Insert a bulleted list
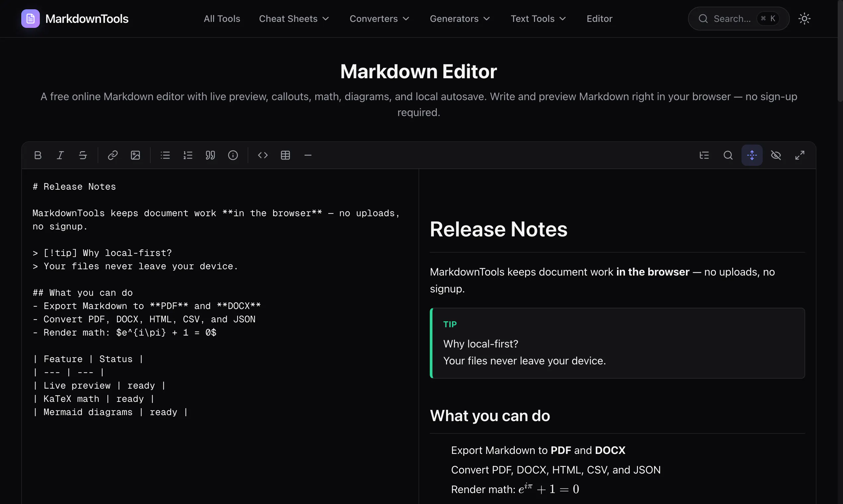Image resolution: width=843 pixels, height=504 pixels. [x=165, y=155]
